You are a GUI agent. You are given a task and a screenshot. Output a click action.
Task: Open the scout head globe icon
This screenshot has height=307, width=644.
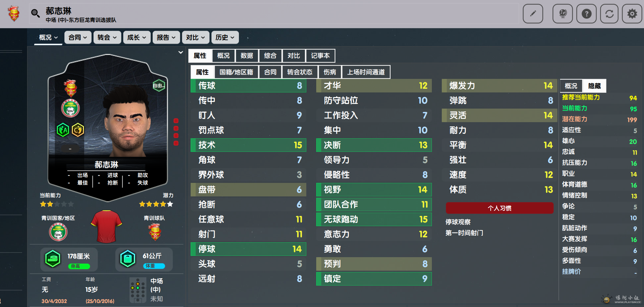click(562, 14)
